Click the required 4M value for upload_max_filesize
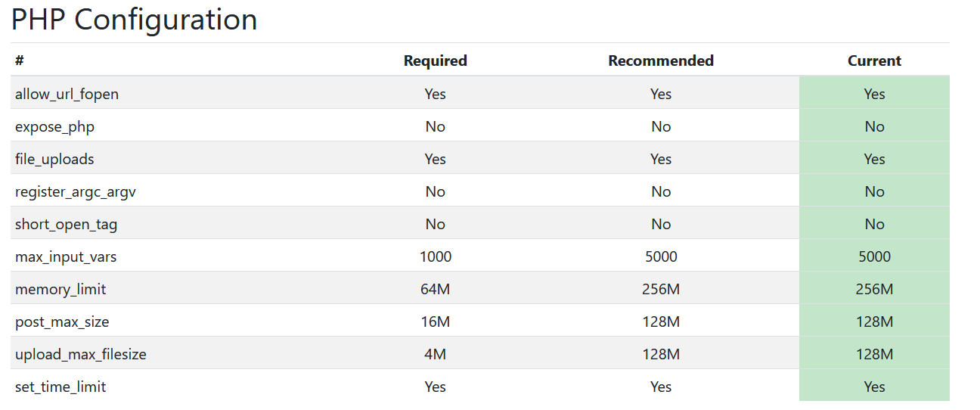Viewport: 980px width, 410px height. click(435, 354)
